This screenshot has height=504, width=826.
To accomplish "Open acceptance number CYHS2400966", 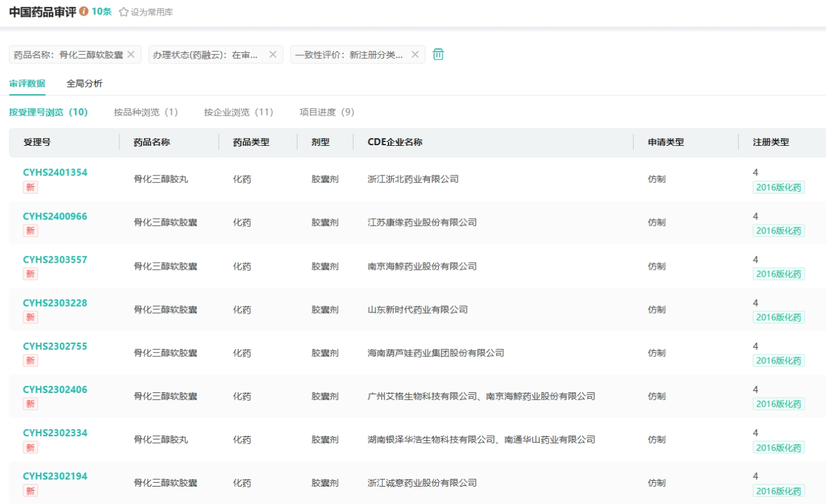I will (x=55, y=216).
